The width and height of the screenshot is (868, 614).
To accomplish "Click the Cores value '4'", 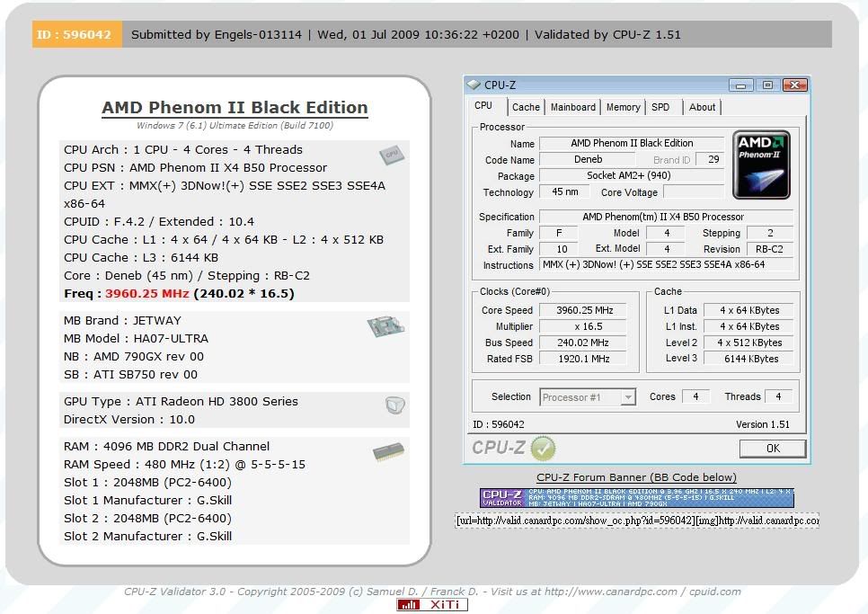I will pos(695,396).
